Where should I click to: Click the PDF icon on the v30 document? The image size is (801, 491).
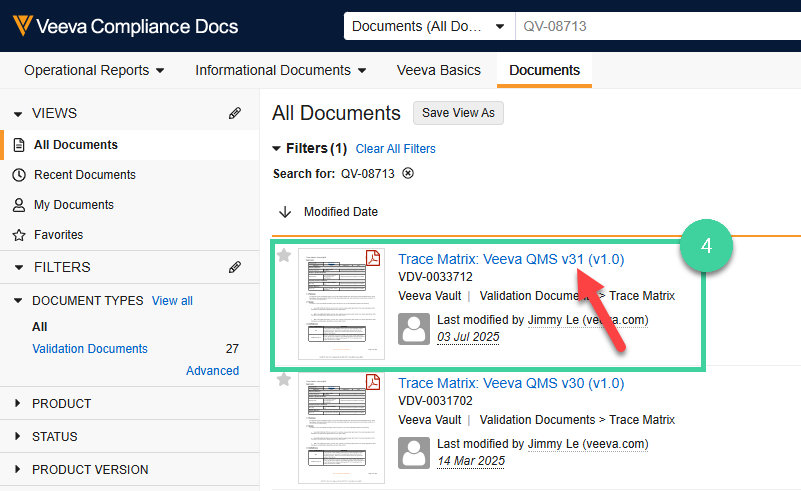[x=373, y=382]
